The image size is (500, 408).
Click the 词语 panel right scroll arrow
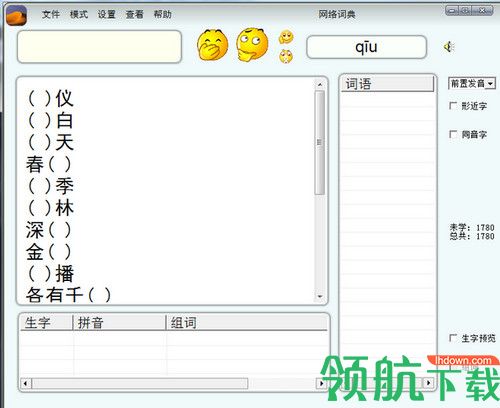429,382
